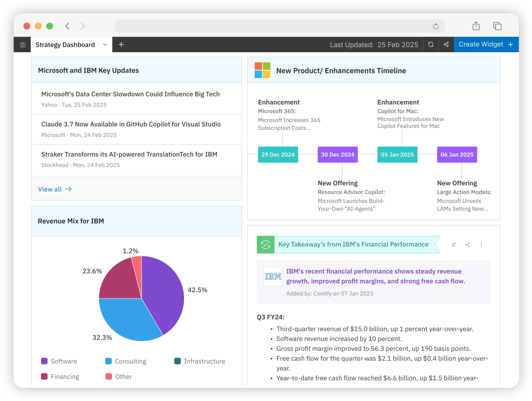Add new dashboard tab with plus
The width and height of the screenshot is (532, 401).
pyautogui.click(x=121, y=45)
